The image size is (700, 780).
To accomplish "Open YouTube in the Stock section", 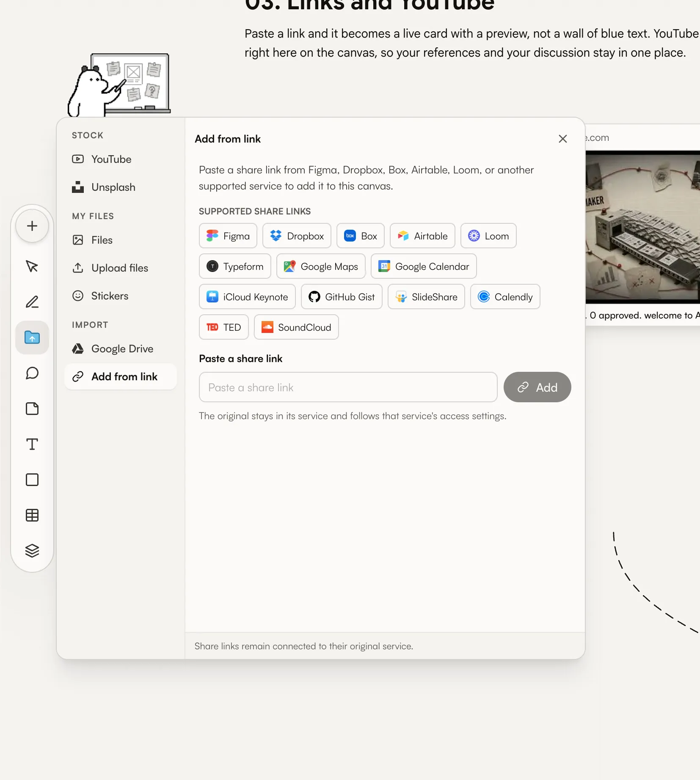I will click(121, 159).
